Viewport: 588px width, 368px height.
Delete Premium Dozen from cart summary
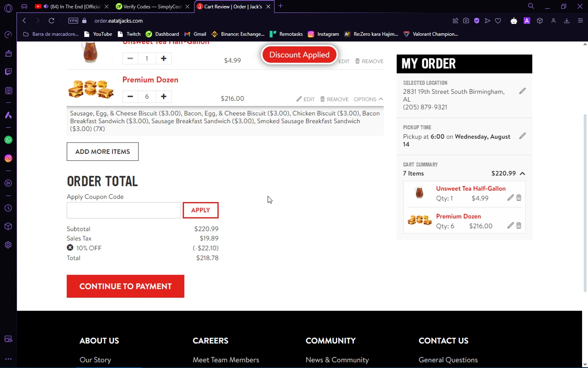tap(519, 226)
